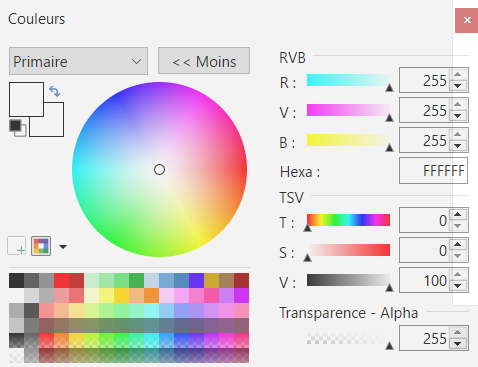Click the << Moins button
The width and height of the screenshot is (478, 367).
coord(204,61)
